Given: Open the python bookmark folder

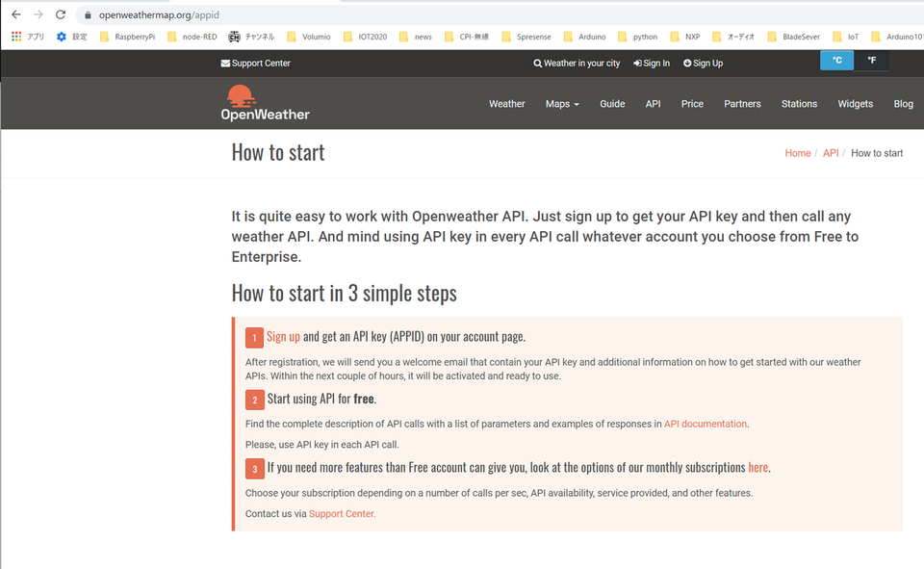Looking at the screenshot, I should [637, 37].
